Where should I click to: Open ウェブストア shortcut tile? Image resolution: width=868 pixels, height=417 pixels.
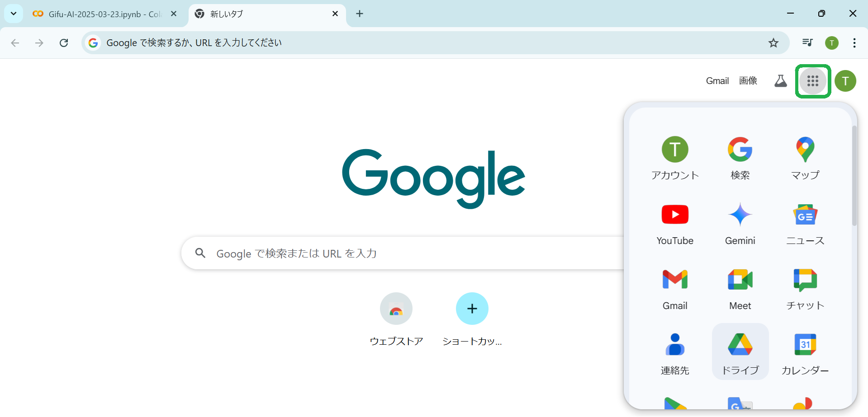tap(396, 319)
